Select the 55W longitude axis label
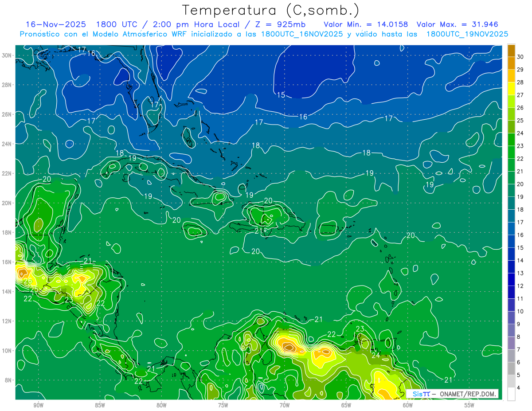The width and height of the screenshot is (532, 411). (469, 405)
